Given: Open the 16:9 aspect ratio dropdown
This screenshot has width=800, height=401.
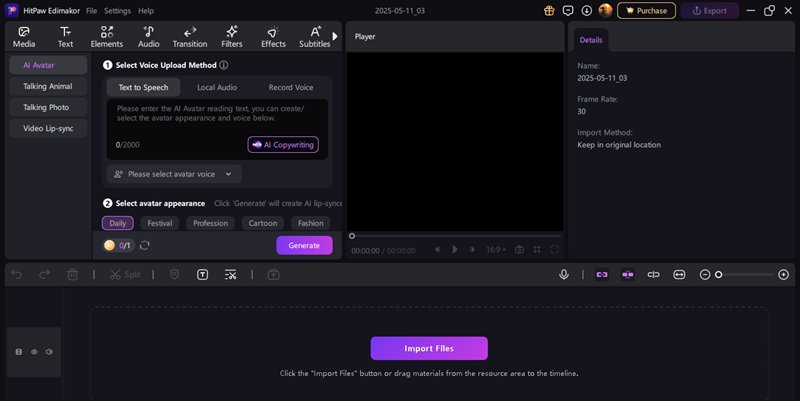Looking at the screenshot, I should 496,249.
